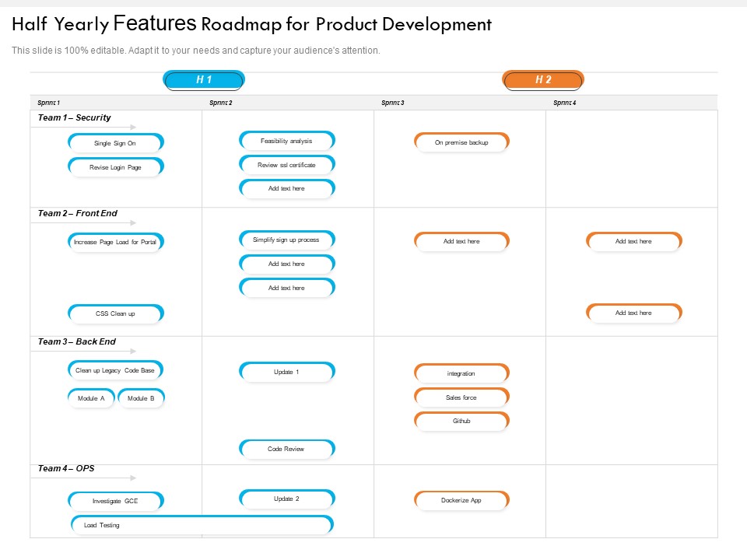Click the Module B pill

(141, 398)
